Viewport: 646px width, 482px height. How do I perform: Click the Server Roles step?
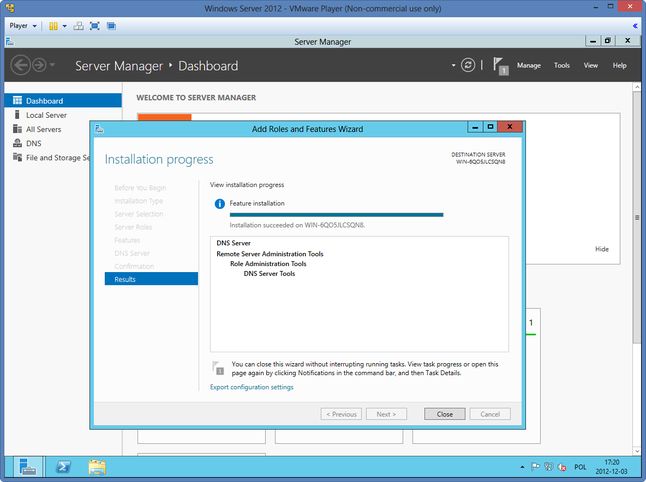133,227
